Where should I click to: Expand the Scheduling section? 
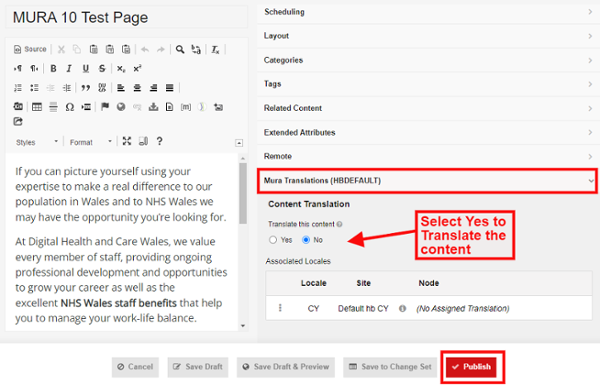tap(428, 12)
